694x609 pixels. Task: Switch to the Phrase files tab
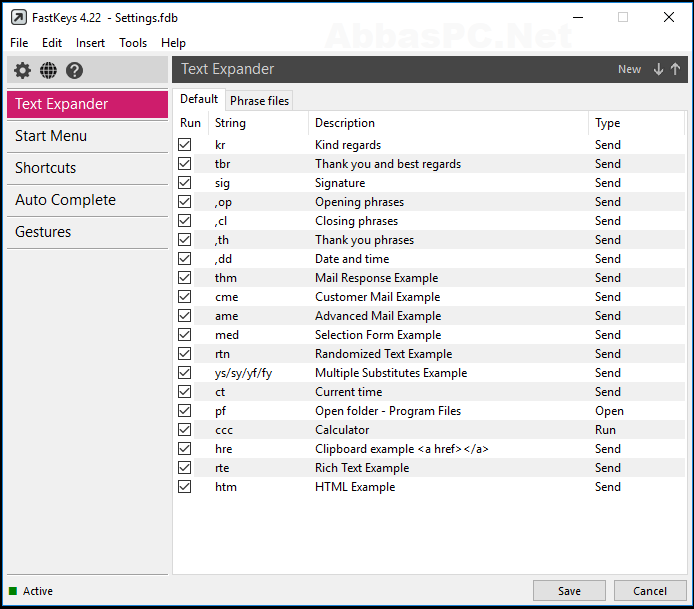click(259, 101)
